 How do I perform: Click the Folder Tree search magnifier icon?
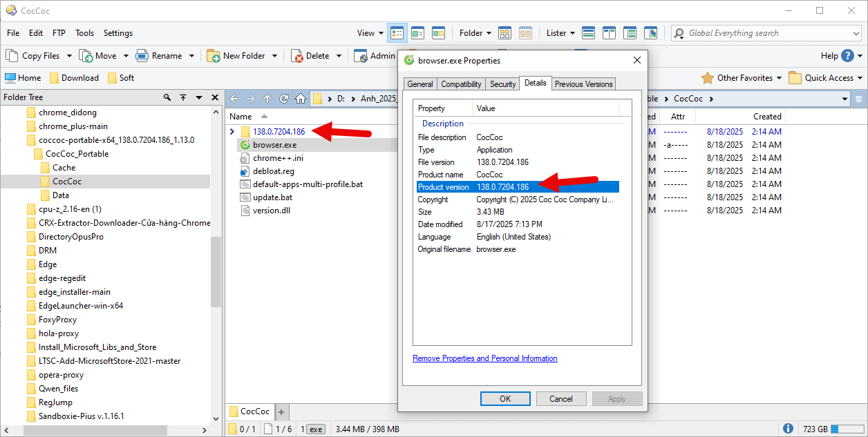[167, 97]
